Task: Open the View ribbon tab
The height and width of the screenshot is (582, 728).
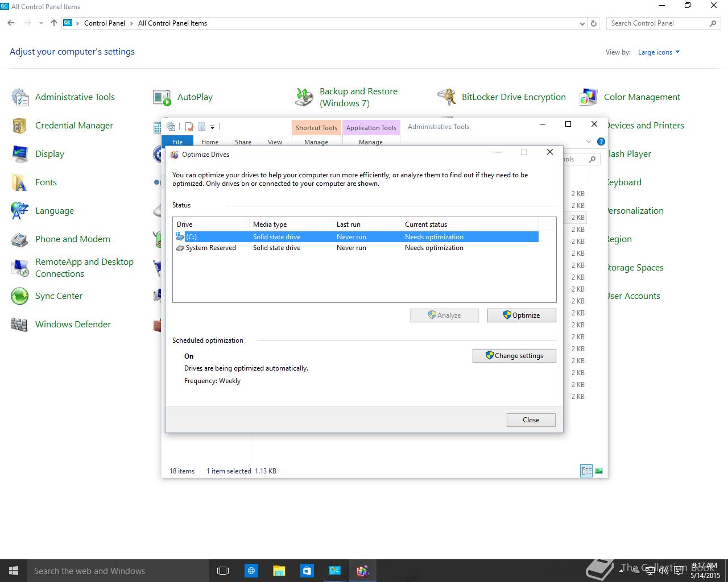Action: (x=275, y=142)
